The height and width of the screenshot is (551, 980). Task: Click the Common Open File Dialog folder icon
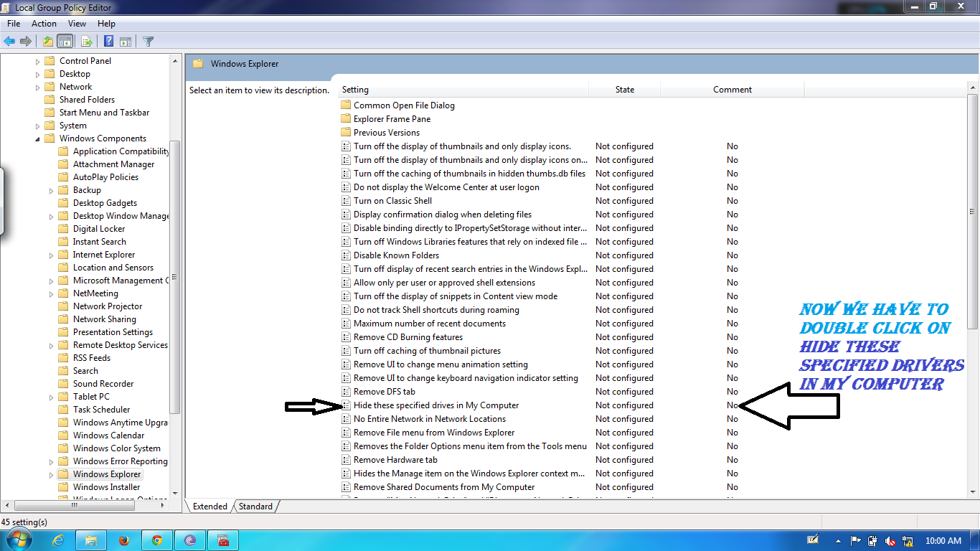(x=346, y=105)
